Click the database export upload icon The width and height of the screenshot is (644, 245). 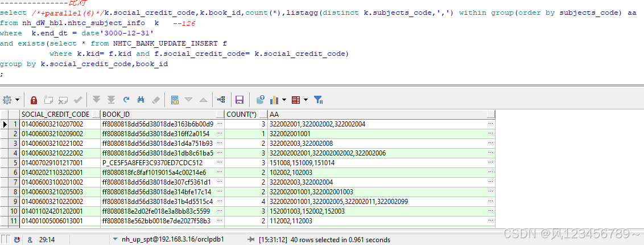[x=260, y=100]
